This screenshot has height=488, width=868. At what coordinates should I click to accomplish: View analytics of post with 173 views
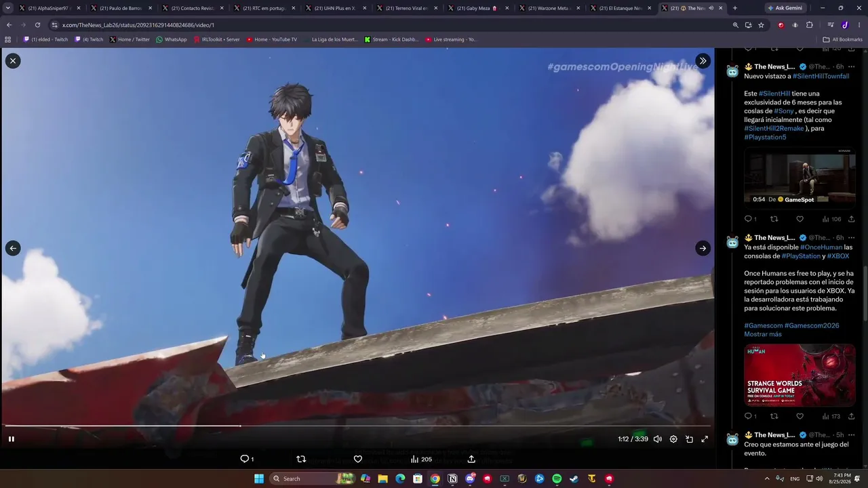(831, 416)
